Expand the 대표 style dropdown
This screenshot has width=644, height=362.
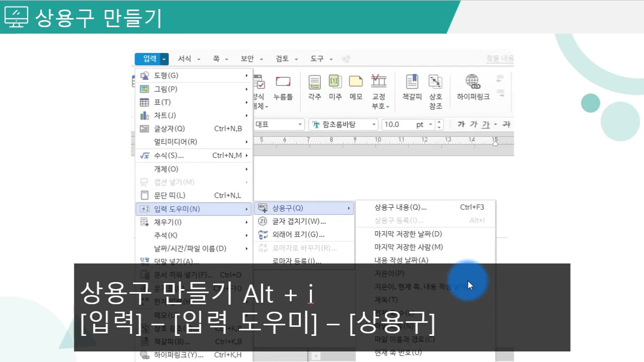tap(299, 124)
